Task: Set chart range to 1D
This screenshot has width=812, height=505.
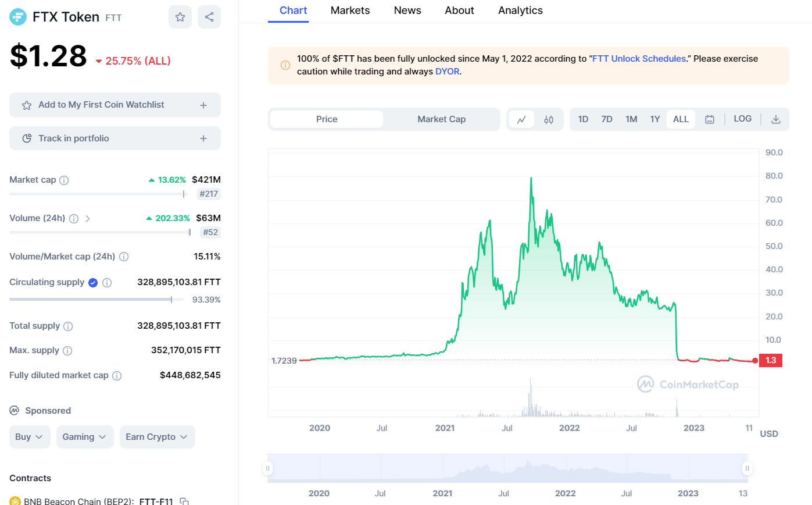Action: click(x=583, y=119)
